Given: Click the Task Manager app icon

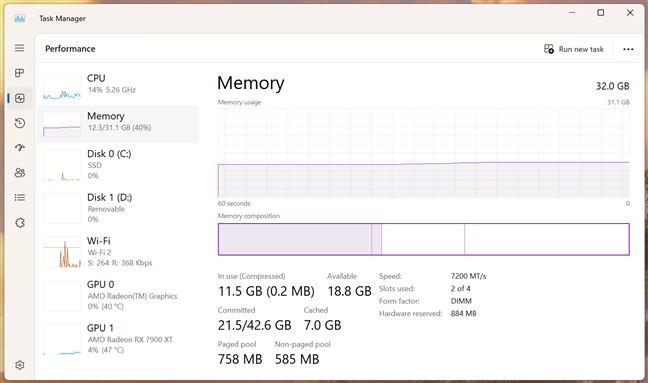Looking at the screenshot, I should click(x=19, y=18).
